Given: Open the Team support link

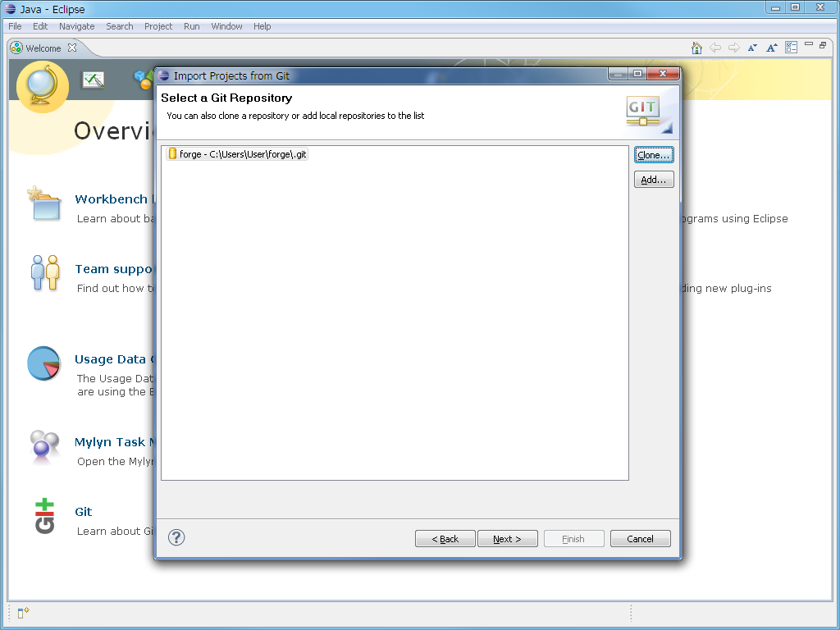Looking at the screenshot, I should (114, 269).
